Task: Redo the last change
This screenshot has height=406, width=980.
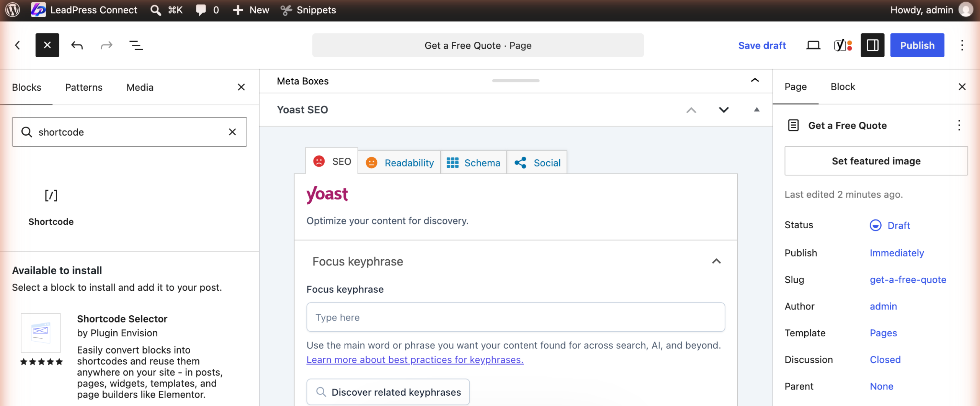Action: click(x=106, y=45)
